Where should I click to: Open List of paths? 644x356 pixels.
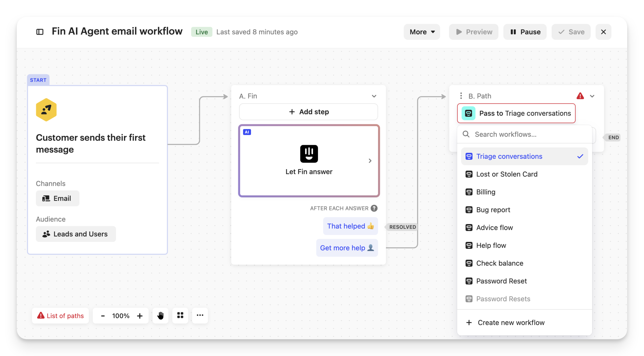click(60, 315)
